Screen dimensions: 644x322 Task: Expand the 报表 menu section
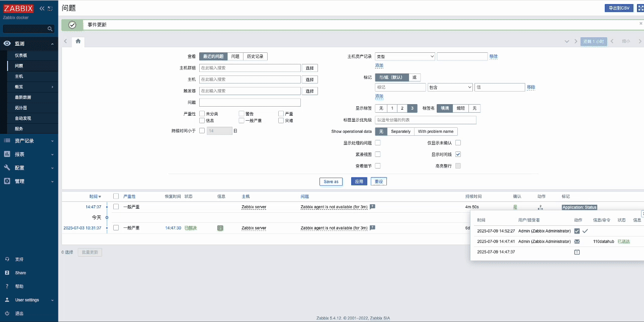click(29, 154)
